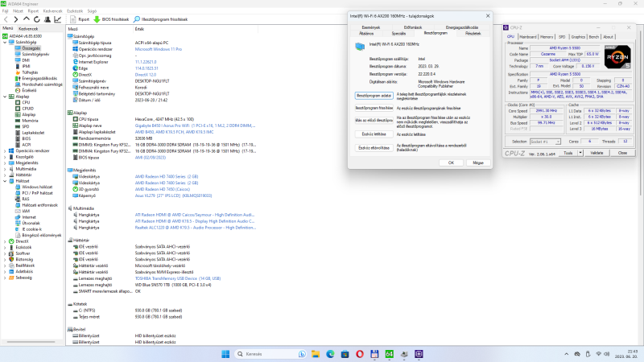Open the graph chart icon in AIDA64 toolbar

pyautogui.click(x=57, y=19)
